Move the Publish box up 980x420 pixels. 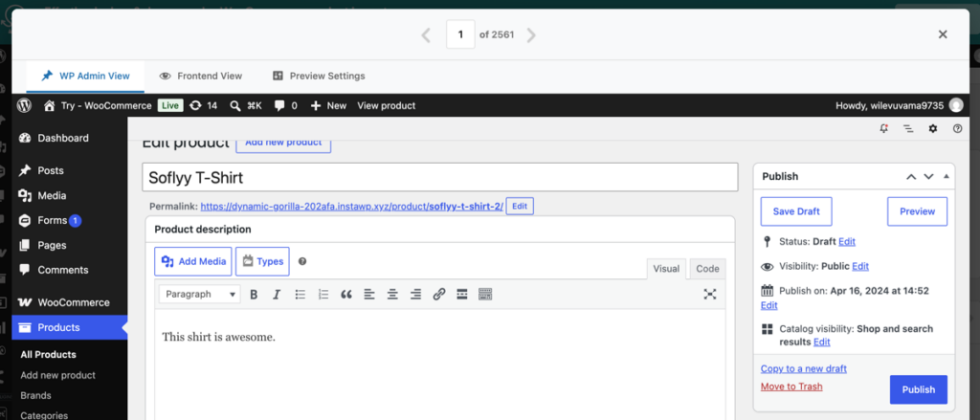pos(911,177)
